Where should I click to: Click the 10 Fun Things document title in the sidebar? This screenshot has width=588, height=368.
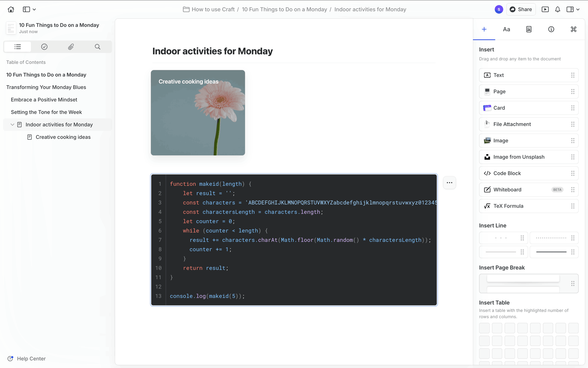[x=59, y=25]
